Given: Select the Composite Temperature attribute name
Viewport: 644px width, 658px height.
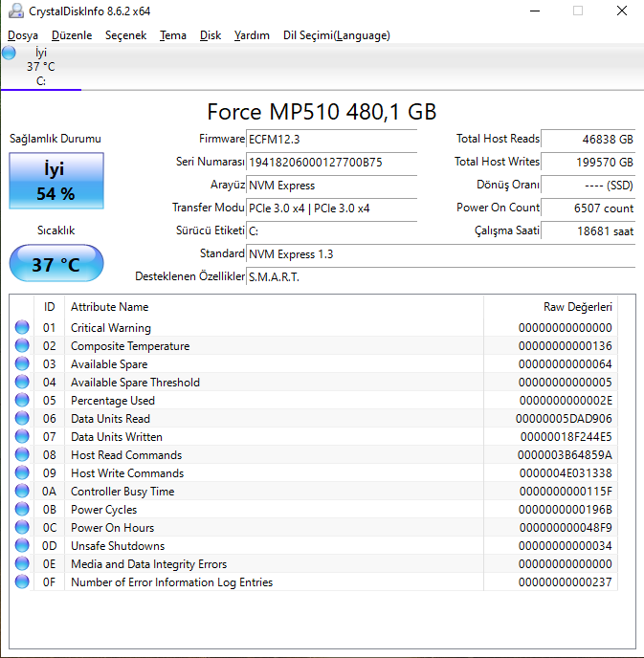Looking at the screenshot, I should (x=130, y=346).
